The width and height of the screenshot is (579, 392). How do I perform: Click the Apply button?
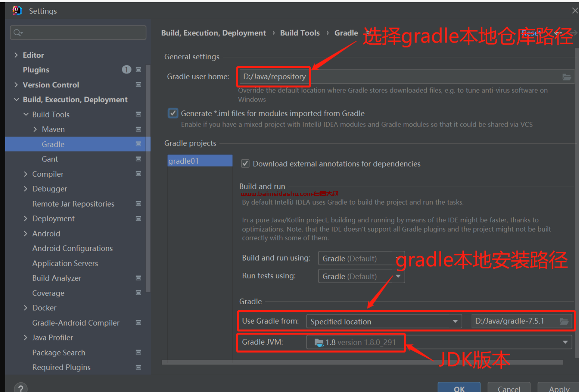click(559, 387)
